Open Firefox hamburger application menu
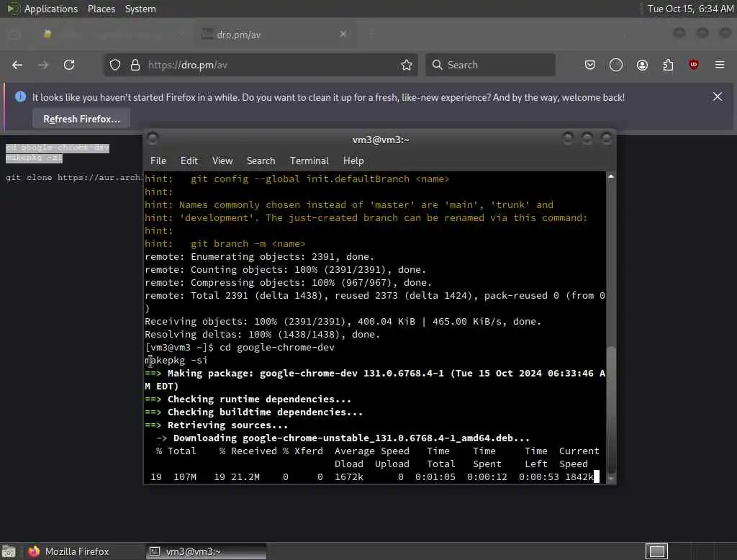This screenshot has height=560, width=737. point(720,65)
